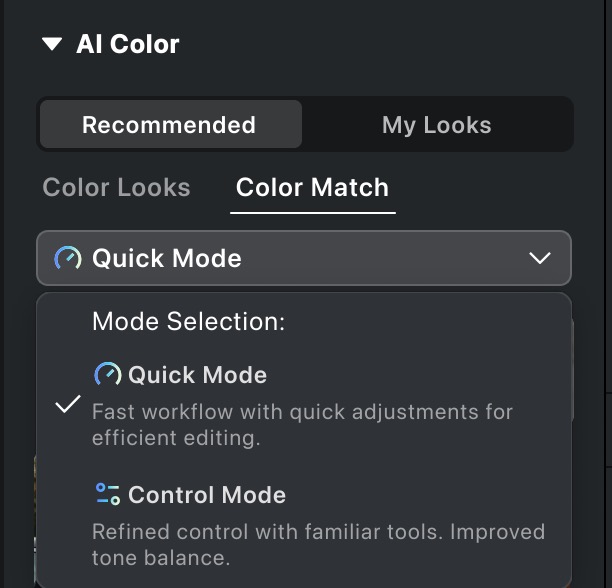Select the Color Match tab
Screen dimensions: 612x588
point(312,187)
